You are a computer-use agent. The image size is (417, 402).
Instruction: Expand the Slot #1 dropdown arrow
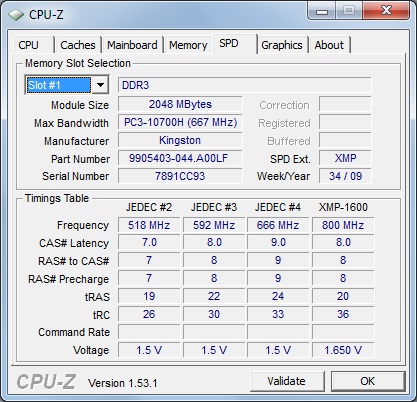[x=100, y=85]
